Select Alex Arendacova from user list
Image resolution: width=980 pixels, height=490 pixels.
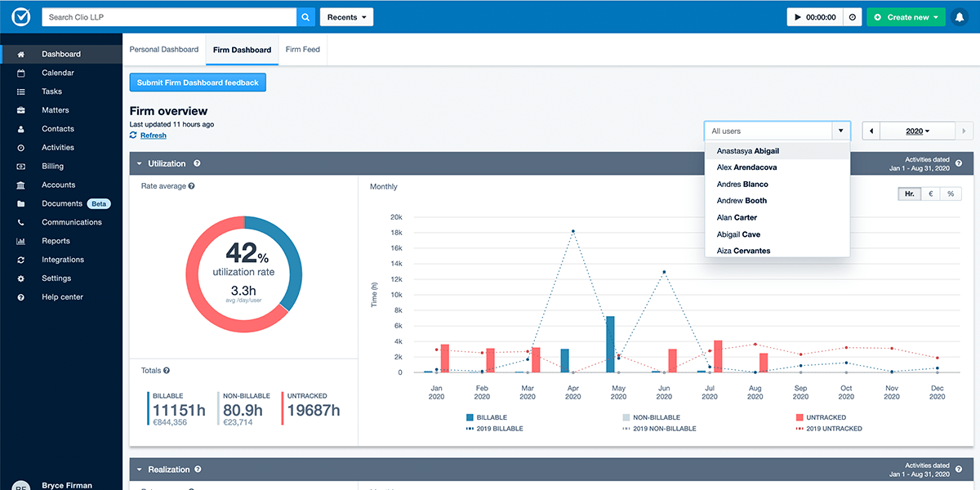[777, 167]
